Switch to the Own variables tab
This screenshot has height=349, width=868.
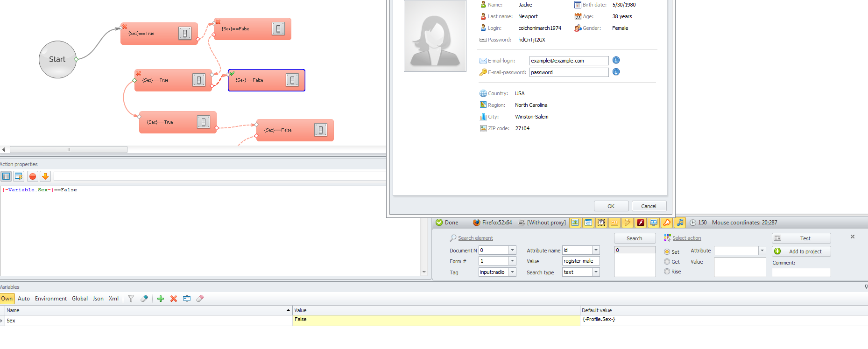[x=7, y=299]
